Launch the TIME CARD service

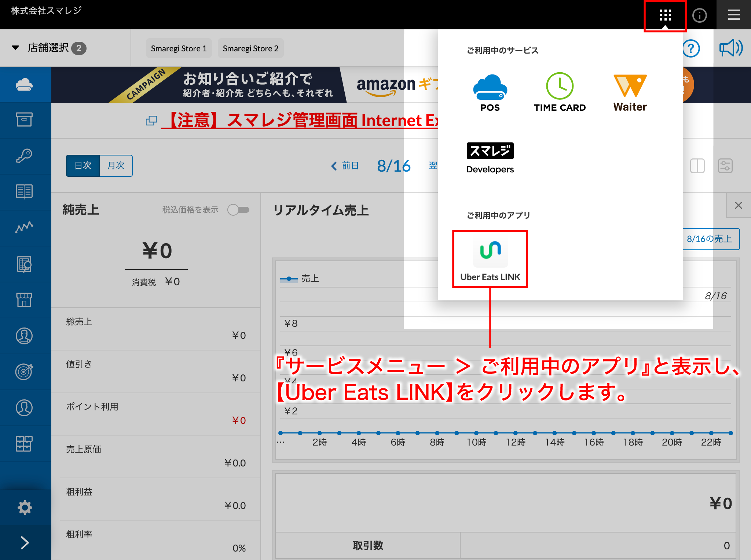[x=560, y=92]
